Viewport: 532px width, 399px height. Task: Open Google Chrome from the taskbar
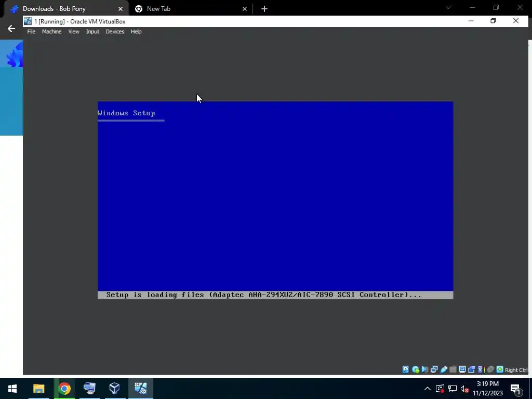64,389
